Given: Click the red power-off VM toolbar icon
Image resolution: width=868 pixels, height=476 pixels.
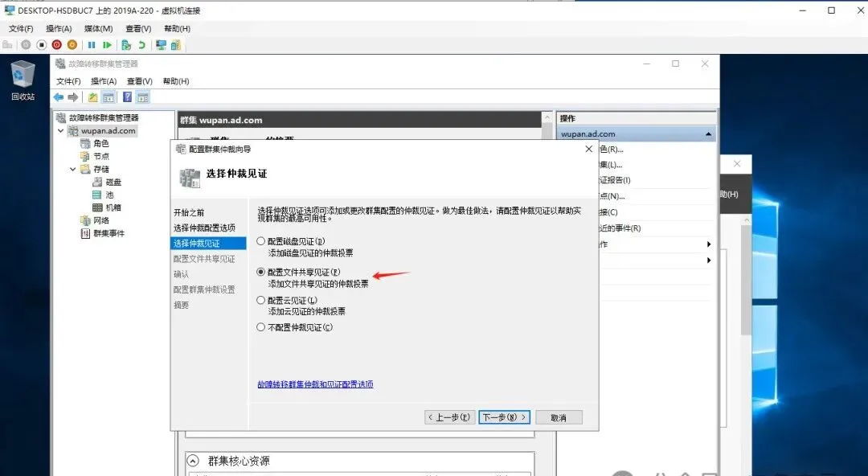Looking at the screenshot, I should pos(55,44).
